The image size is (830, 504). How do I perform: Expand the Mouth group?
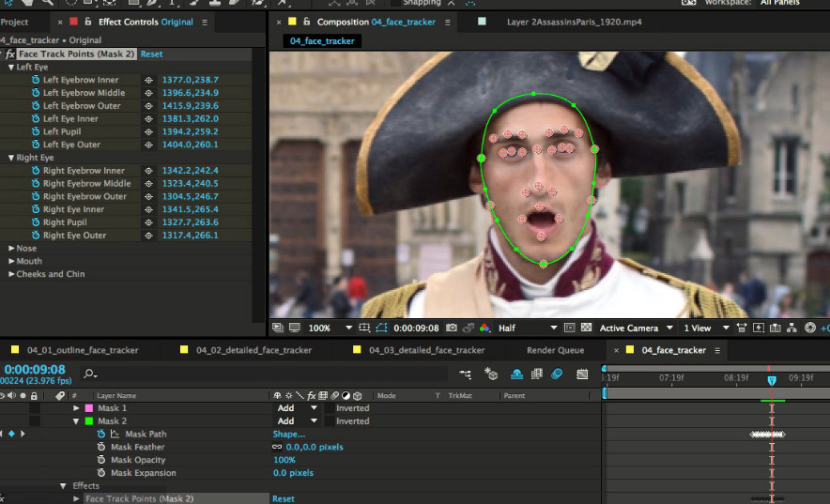[11, 261]
